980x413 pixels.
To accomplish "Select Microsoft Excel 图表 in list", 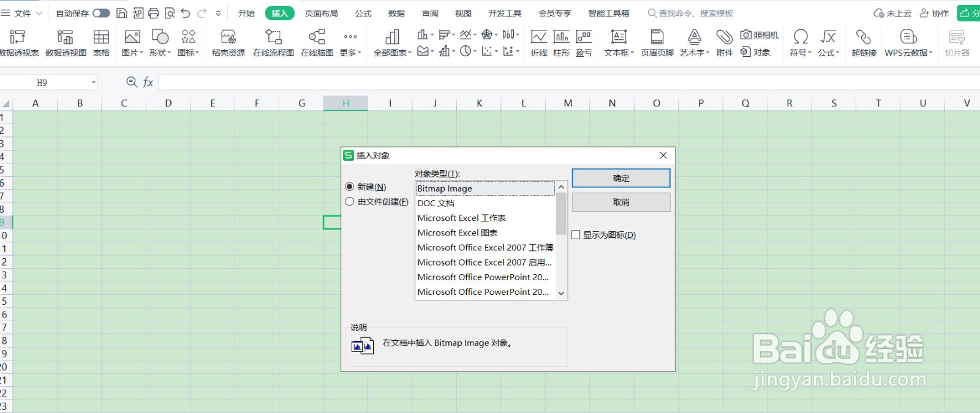I will tap(485, 233).
